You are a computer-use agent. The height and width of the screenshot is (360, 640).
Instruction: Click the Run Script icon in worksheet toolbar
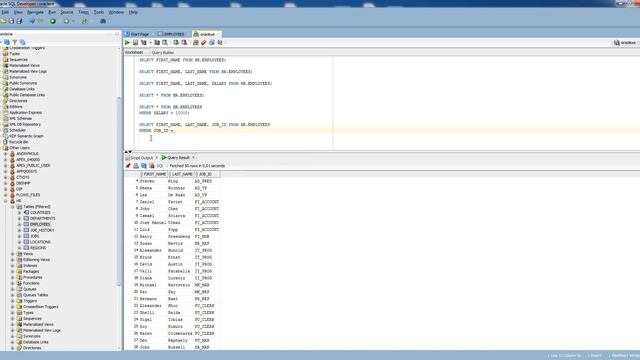(x=136, y=42)
